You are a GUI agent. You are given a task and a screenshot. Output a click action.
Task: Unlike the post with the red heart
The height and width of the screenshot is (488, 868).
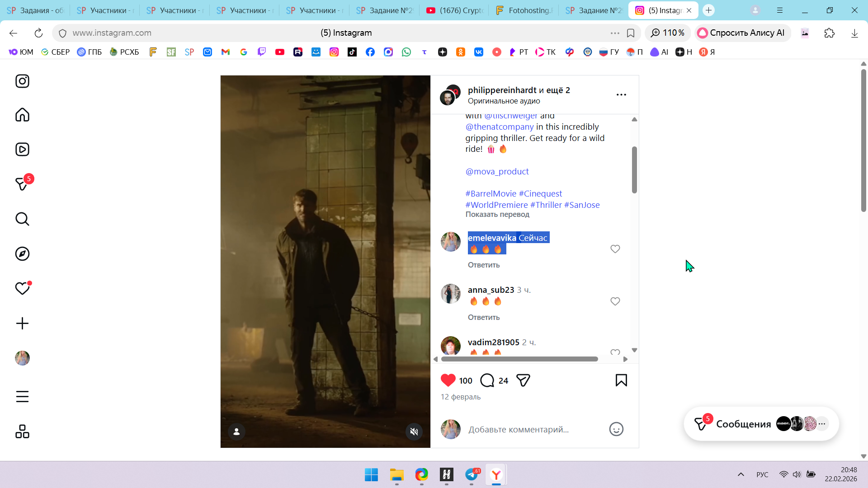tap(448, 380)
